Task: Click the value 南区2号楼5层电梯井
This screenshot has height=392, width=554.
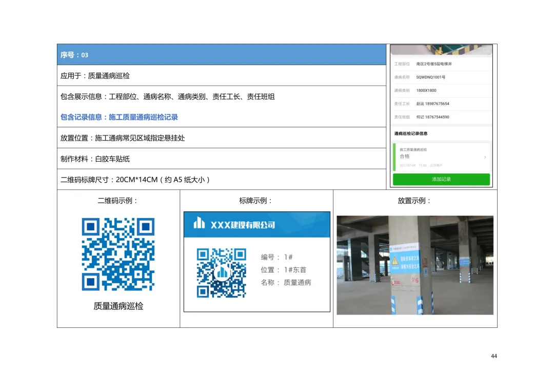Action: coord(434,64)
